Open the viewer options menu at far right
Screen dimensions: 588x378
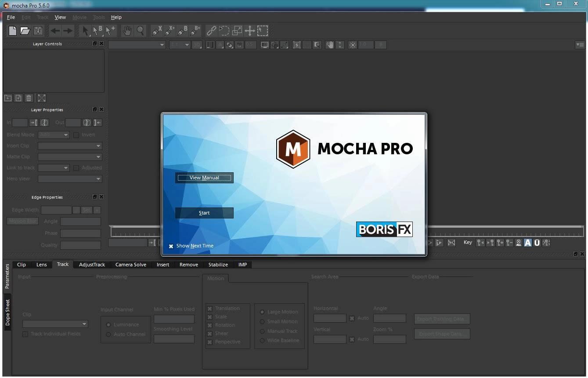click(x=580, y=45)
